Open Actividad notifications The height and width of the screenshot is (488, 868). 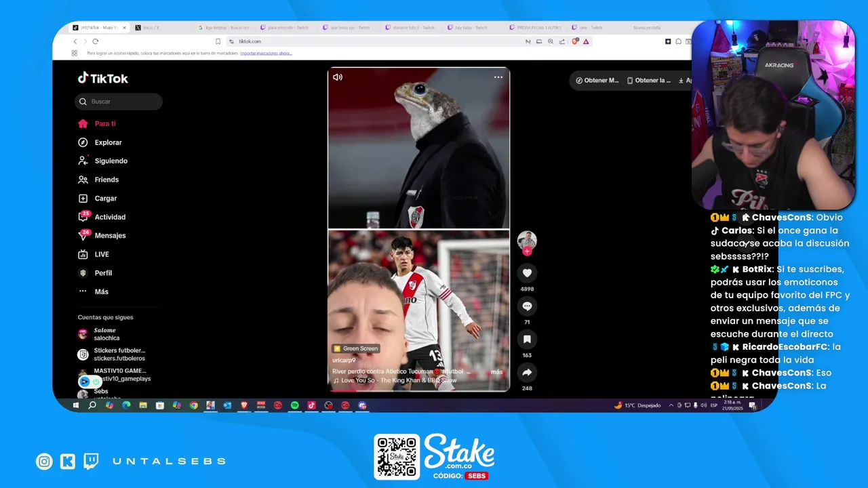110,217
